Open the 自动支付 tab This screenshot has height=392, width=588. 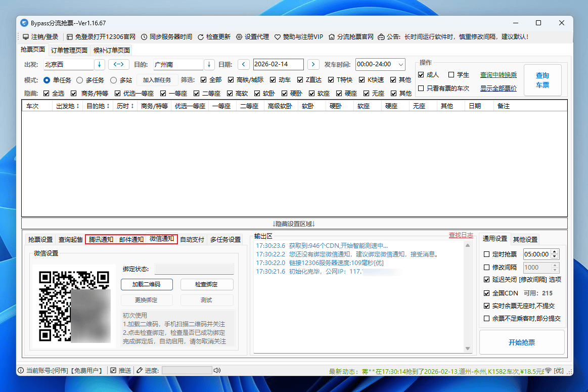193,239
